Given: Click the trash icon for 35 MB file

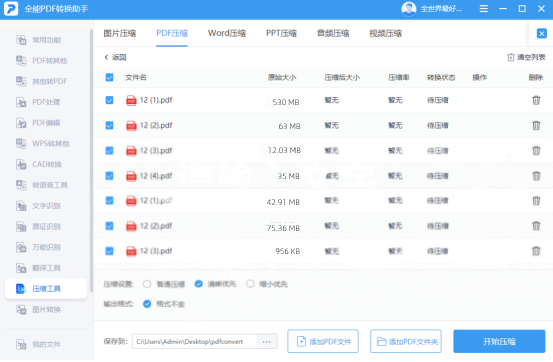Looking at the screenshot, I should pos(536,176).
